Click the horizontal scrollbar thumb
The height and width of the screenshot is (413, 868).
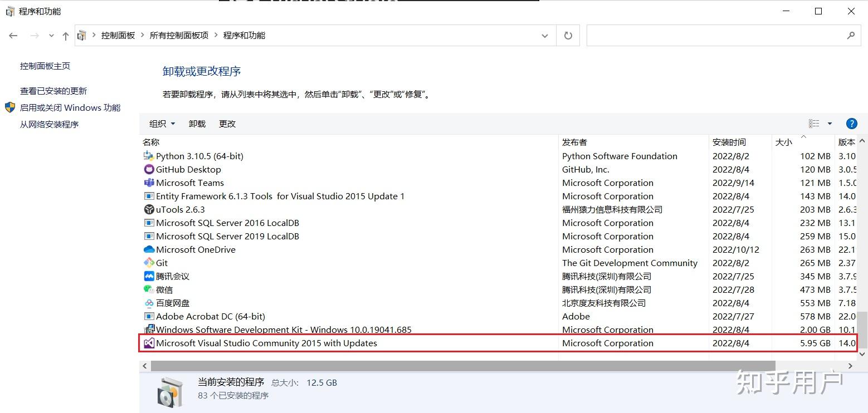[x=463, y=366]
